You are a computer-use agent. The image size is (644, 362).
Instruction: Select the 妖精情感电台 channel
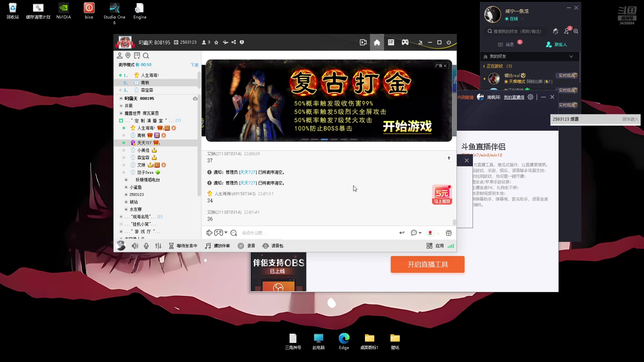[148, 180]
